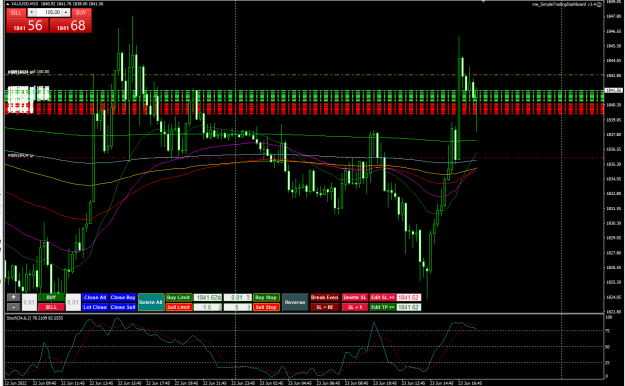Click the blue Close Sell button
Screen dimensions: 625x386
point(123,307)
